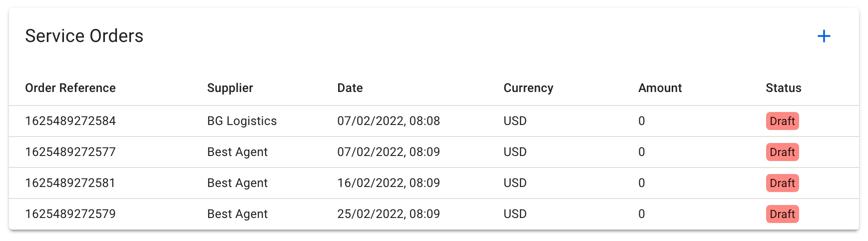
Task: Click Draft badge on the 16/02/2022 order
Action: click(782, 183)
